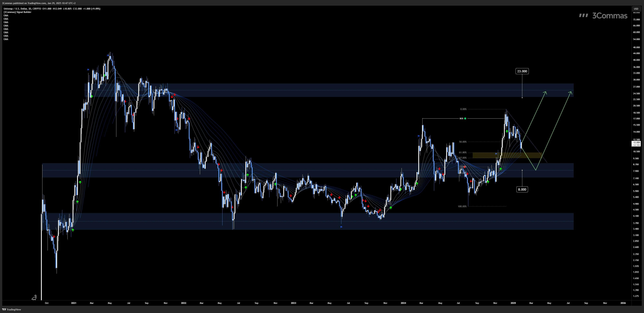The width and height of the screenshot is (644, 313).
Task: Click '7.100' on the price scale
Action: [636, 178]
